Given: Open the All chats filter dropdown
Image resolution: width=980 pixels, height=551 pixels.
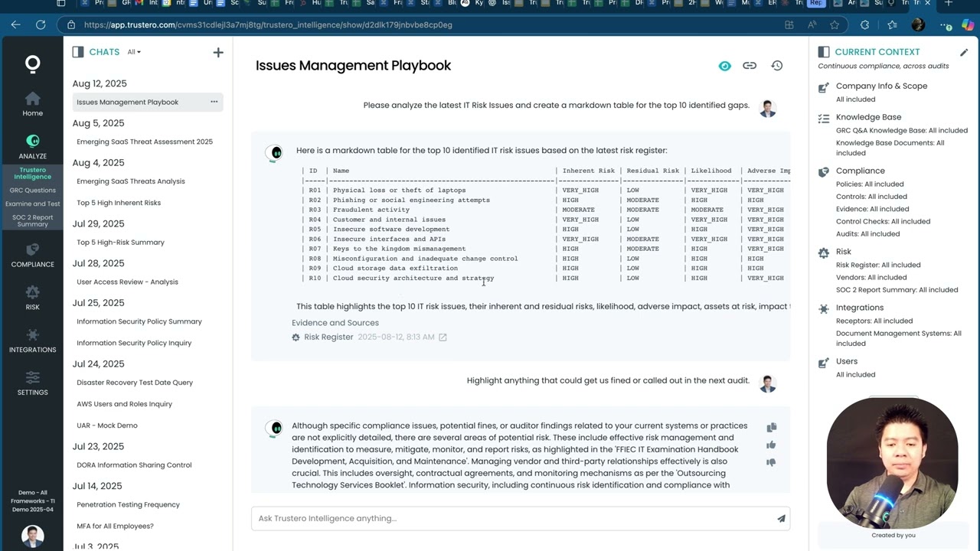Looking at the screenshot, I should point(134,52).
